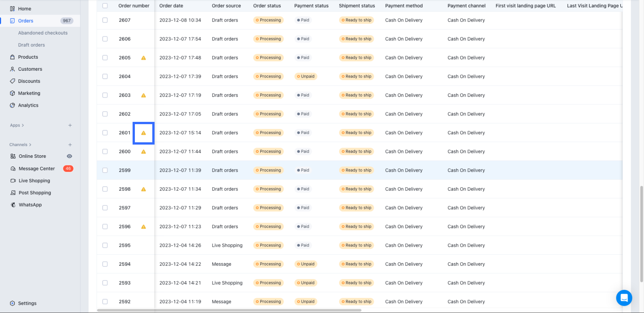Click the warning triangle next to order 2601

144,133
